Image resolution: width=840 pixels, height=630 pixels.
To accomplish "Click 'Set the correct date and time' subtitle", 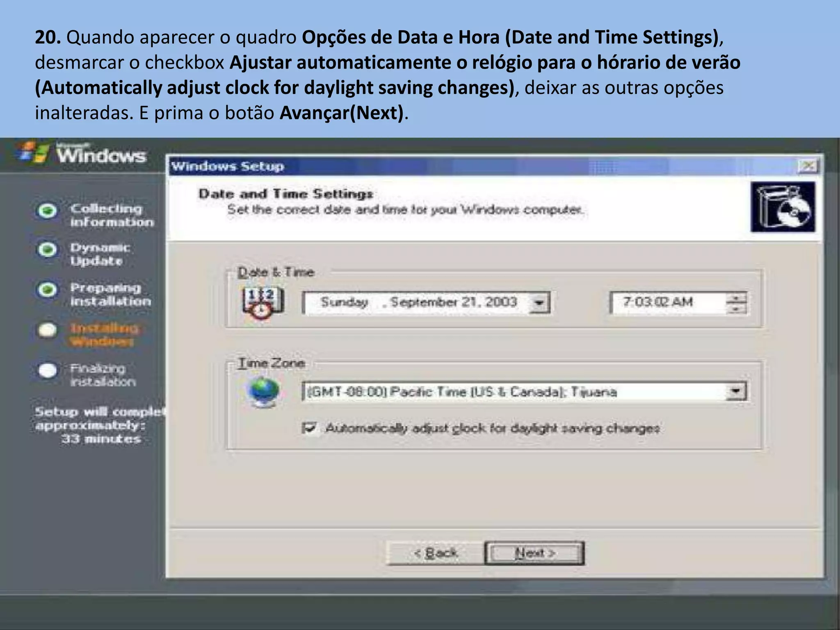I will (x=405, y=210).
